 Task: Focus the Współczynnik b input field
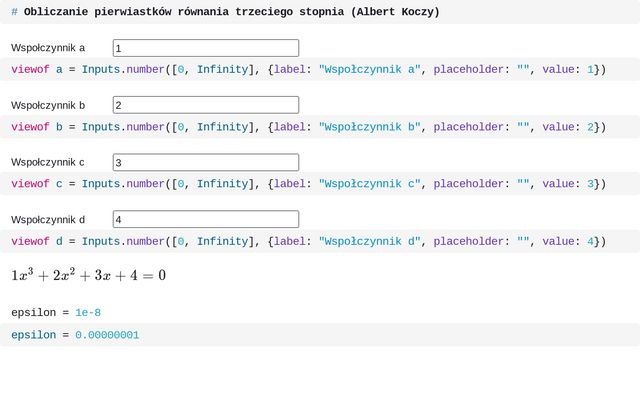click(205, 105)
